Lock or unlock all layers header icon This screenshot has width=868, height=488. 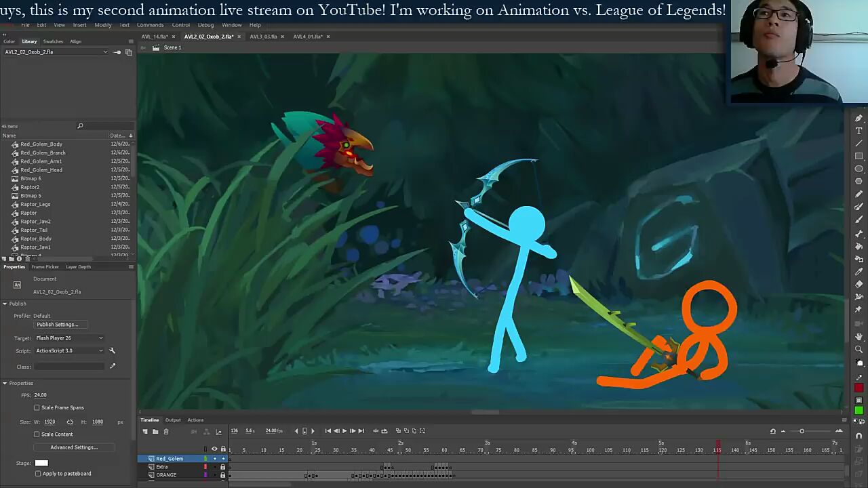[x=223, y=449]
